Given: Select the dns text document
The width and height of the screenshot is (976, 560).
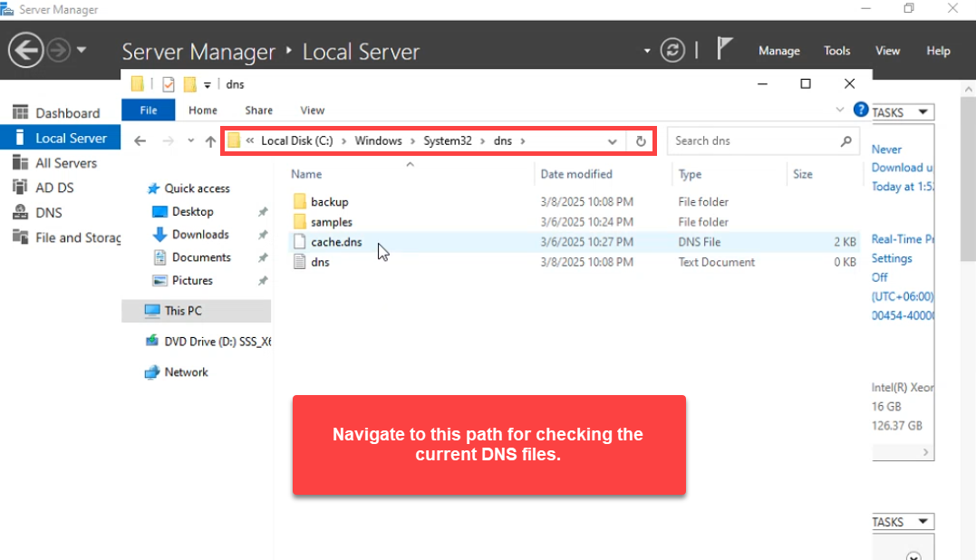Looking at the screenshot, I should point(320,262).
